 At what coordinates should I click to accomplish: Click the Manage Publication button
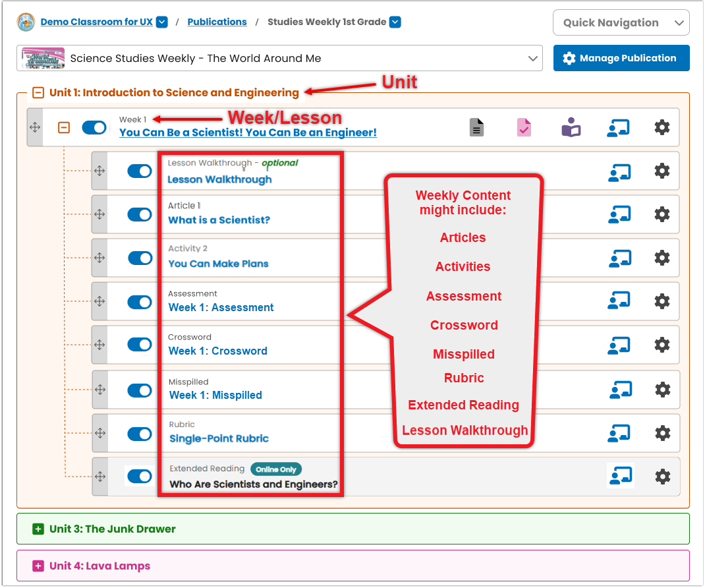click(621, 58)
